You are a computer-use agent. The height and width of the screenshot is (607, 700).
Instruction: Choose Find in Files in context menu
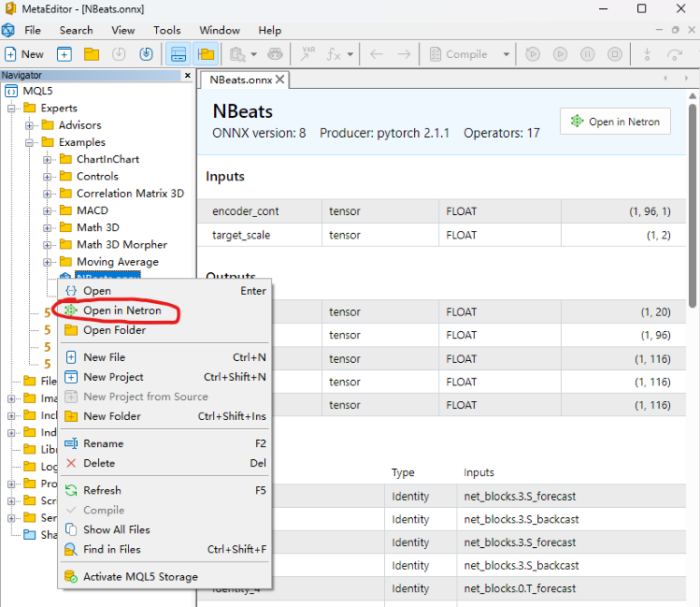(x=165, y=549)
